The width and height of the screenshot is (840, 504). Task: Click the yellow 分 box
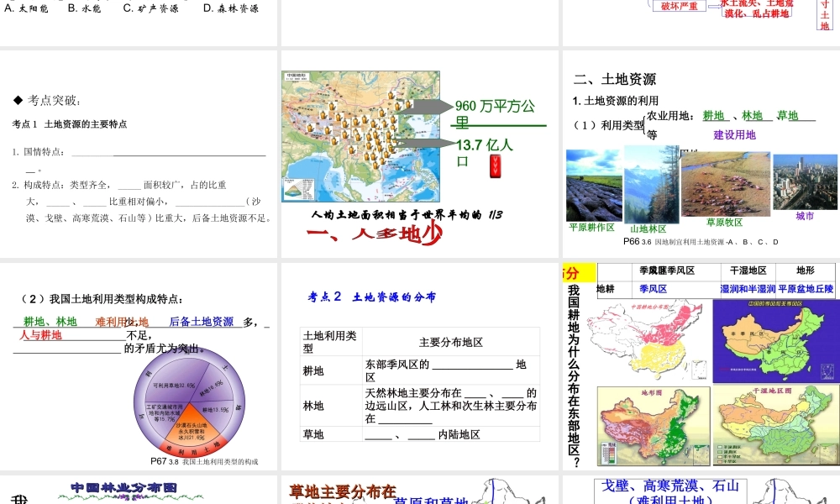[x=579, y=273]
